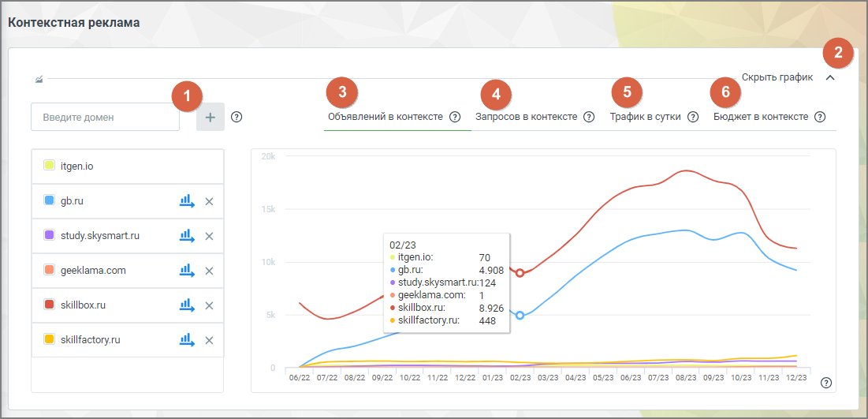Open comparison chart icon for geeklama.com
The image size is (868, 419).
tap(187, 271)
